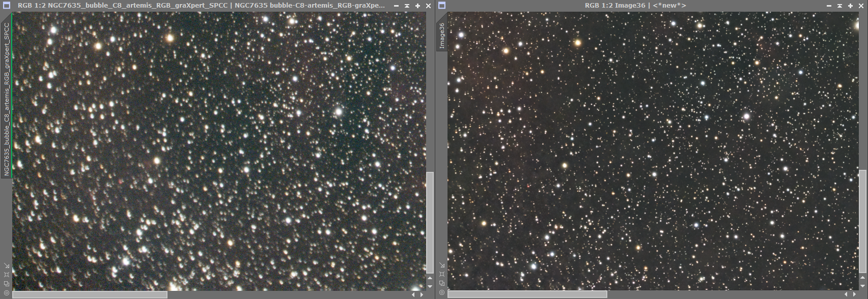Click the fit-view bracket icon in NGC7635 window
868x299 pixels.
(x=7, y=275)
